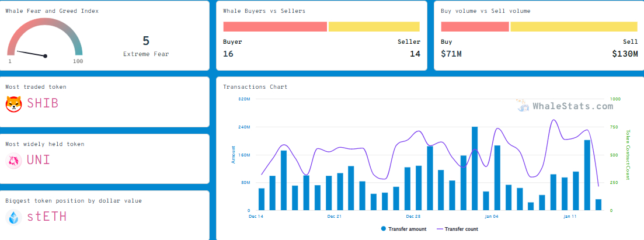Open the stETH biggest position link
644x240 pixels.
pos(47,217)
